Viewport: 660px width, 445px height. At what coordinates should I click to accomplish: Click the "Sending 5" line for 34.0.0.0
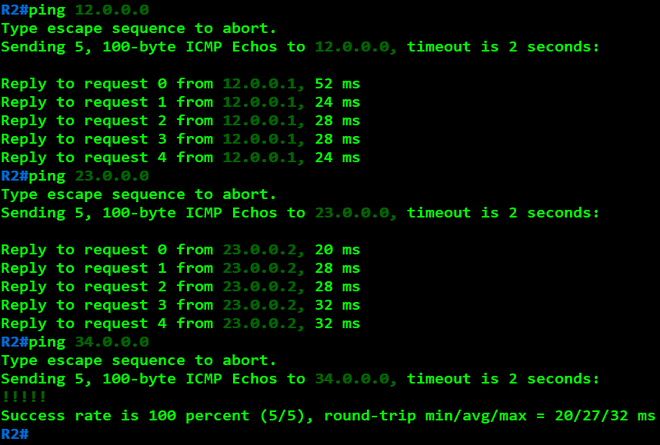click(x=300, y=379)
